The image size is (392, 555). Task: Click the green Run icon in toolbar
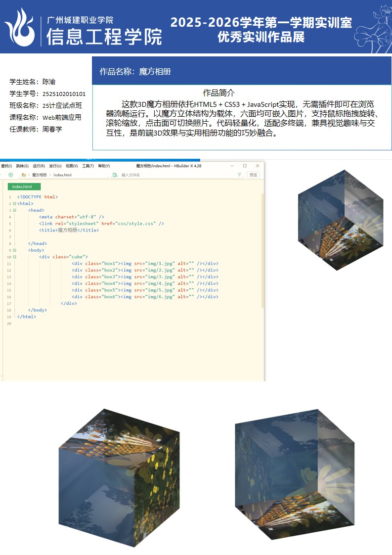(x=10, y=175)
